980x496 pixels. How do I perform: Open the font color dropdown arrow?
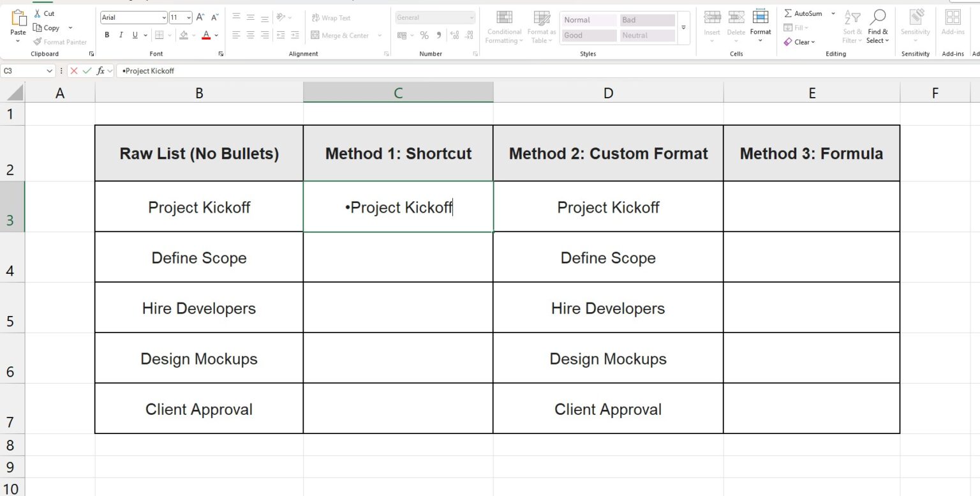coord(216,35)
